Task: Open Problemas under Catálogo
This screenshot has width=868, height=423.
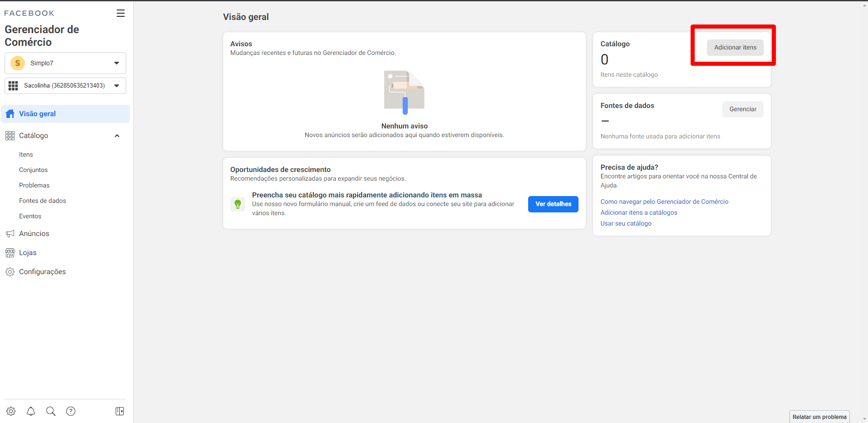Action: click(34, 186)
